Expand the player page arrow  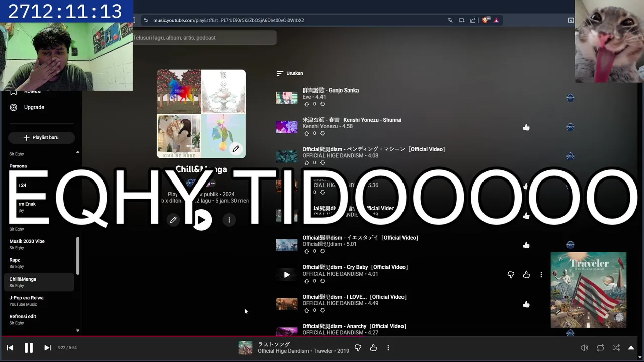[631, 348]
